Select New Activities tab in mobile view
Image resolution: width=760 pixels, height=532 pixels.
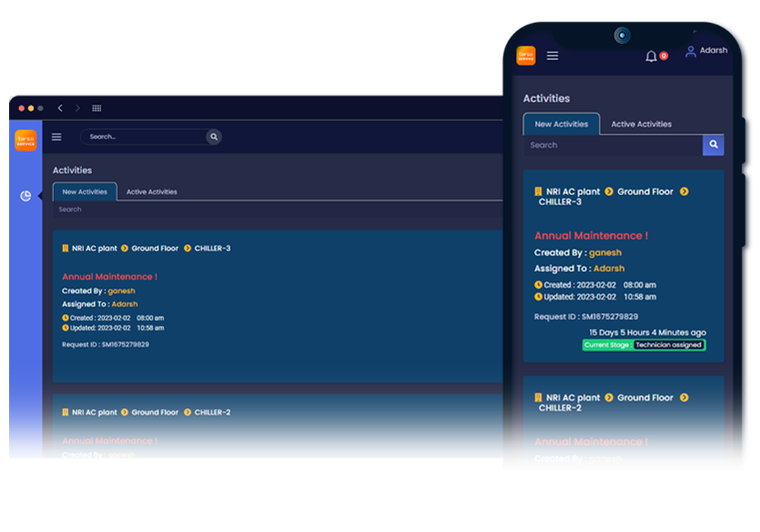pyautogui.click(x=562, y=124)
